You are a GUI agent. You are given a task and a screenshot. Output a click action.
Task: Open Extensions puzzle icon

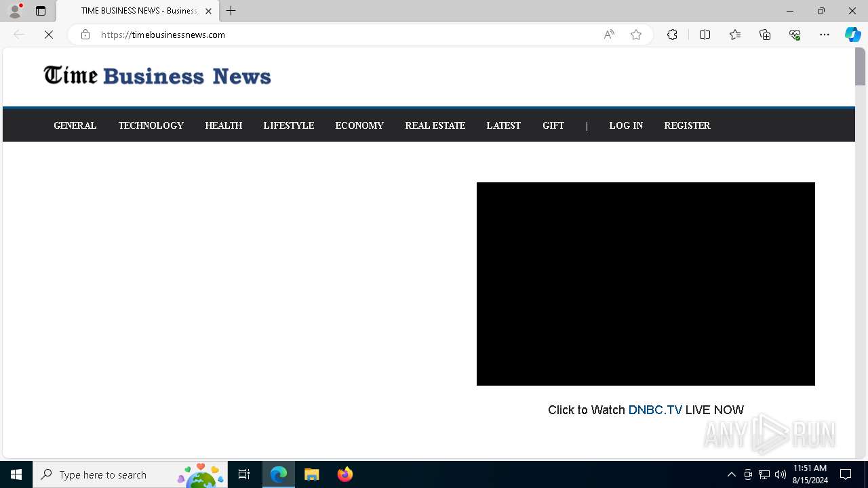coord(672,35)
